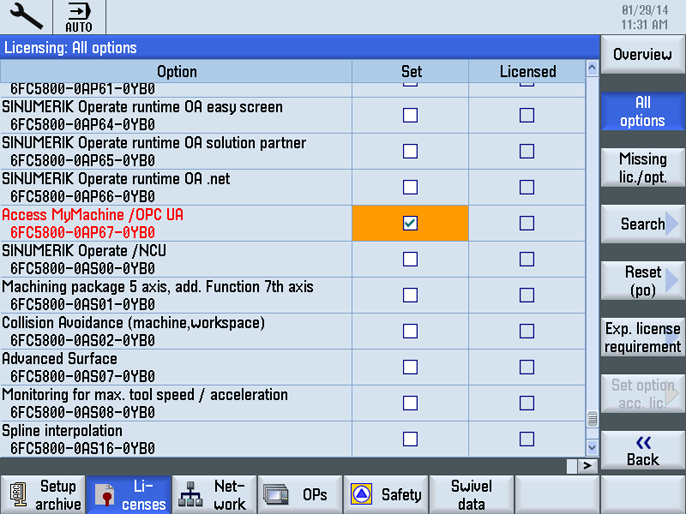This screenshot has height=514, width=686.
Task: Uncheck Set for Access MyMachine /OPC UA
Action: pyautogui.click(x=410, y=223)
